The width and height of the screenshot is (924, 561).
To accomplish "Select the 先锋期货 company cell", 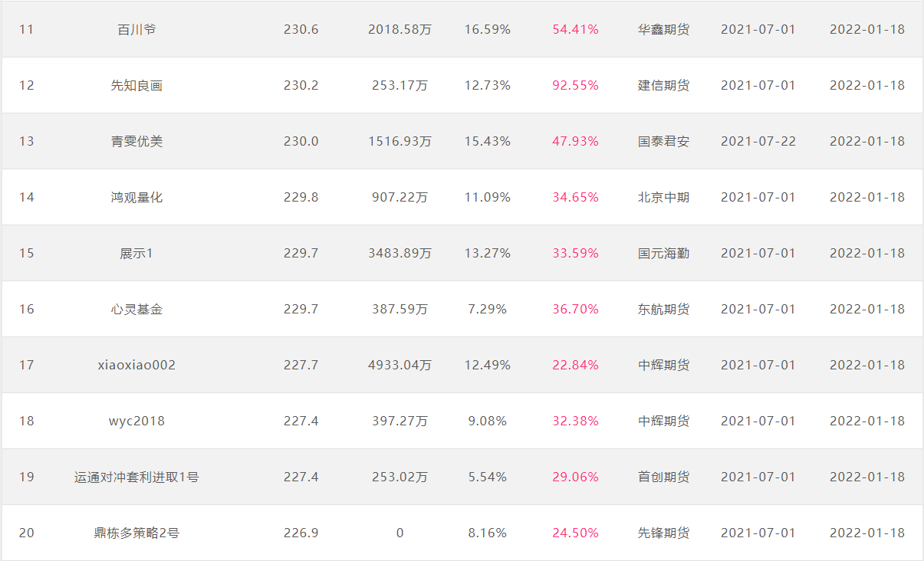I will (x=663, y=533).
